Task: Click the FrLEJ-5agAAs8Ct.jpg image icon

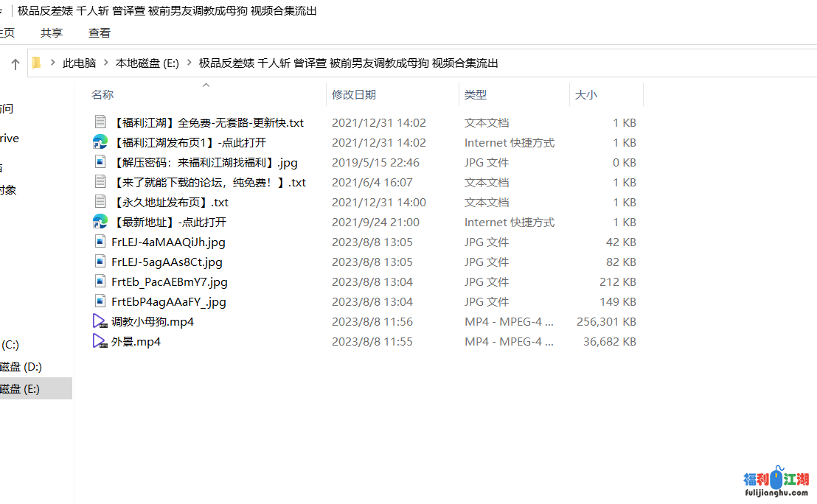Action: coord(100,262)
